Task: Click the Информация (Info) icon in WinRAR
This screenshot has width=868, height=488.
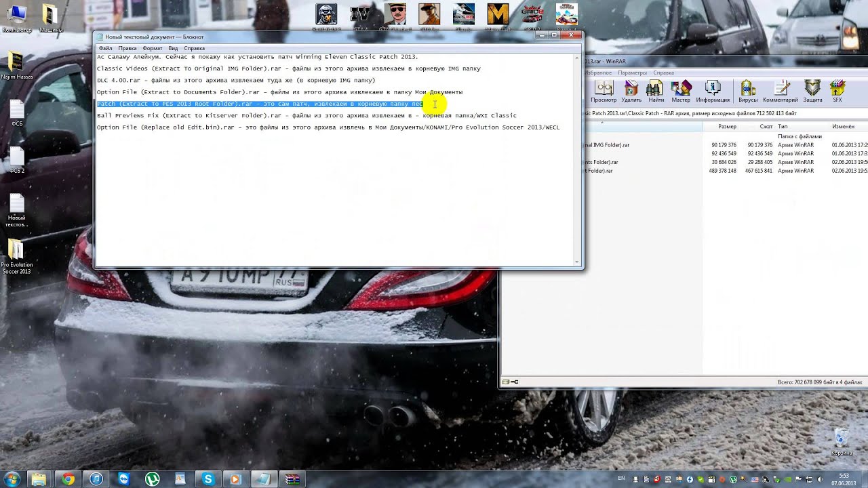Action: [712, 91]
